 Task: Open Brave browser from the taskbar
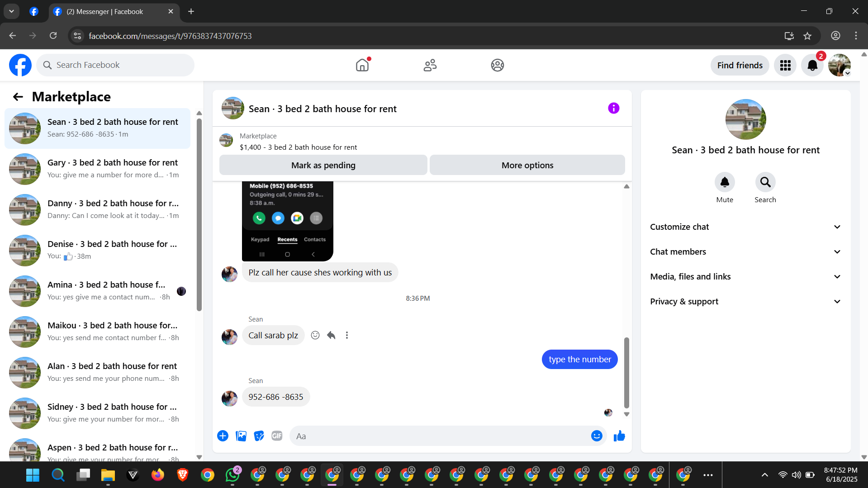pyautogui.click(x=183, y=474)
